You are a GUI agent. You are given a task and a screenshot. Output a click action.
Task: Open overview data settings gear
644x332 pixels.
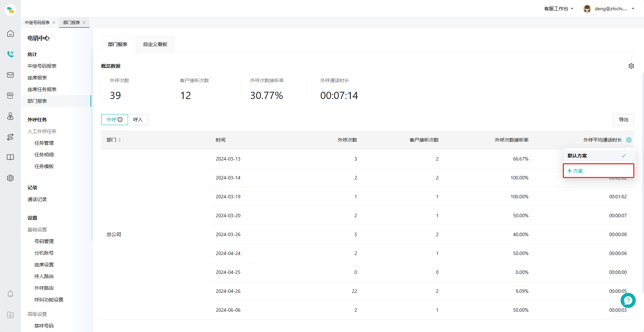coord(631,66)
